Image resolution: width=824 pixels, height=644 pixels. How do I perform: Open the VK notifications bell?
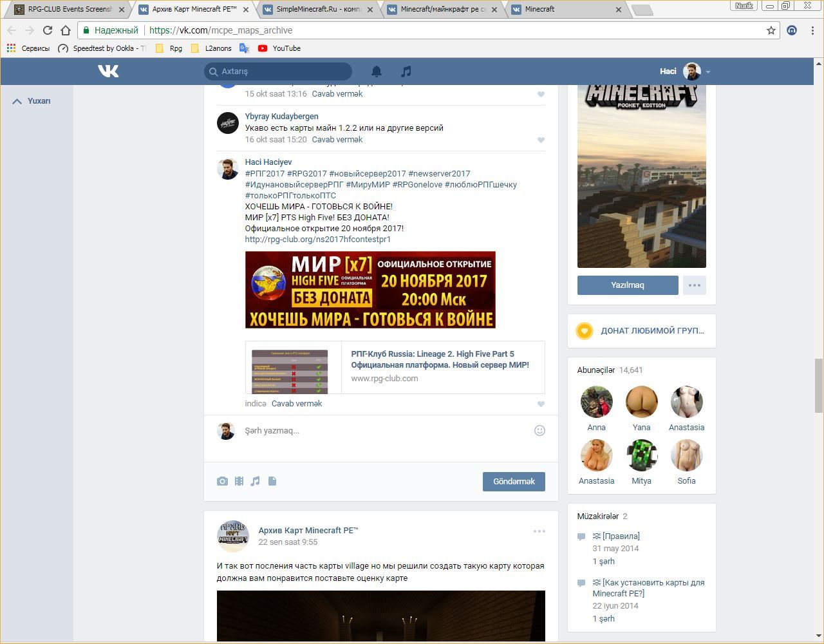click(x=377, y=71)
